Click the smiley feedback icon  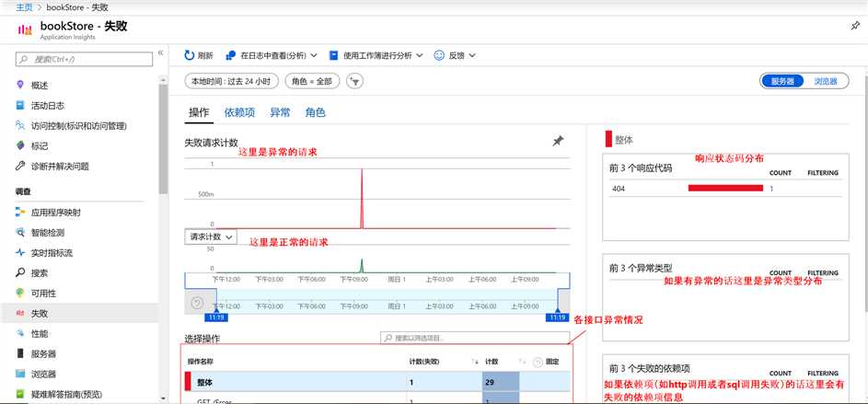pyautogui.click(x=440, y=55)
